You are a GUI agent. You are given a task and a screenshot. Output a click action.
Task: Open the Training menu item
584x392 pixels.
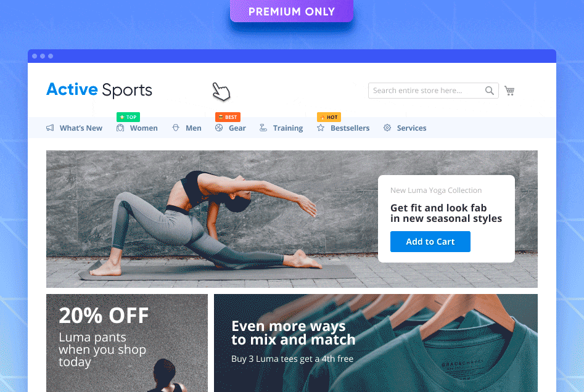pyautogui.click(x=287, y=128)
